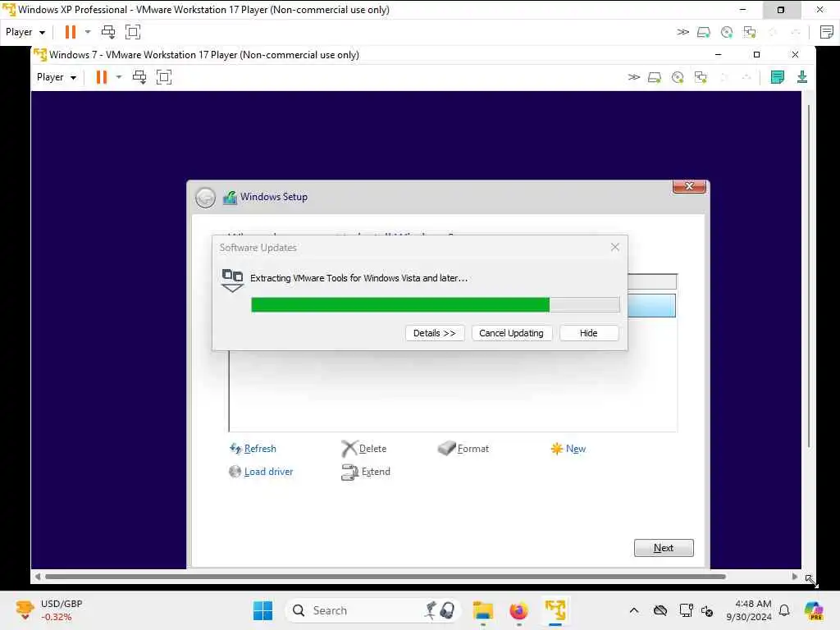Click Load driver in Windows Setup
This screenshot has height=630, width=840.
261,472
